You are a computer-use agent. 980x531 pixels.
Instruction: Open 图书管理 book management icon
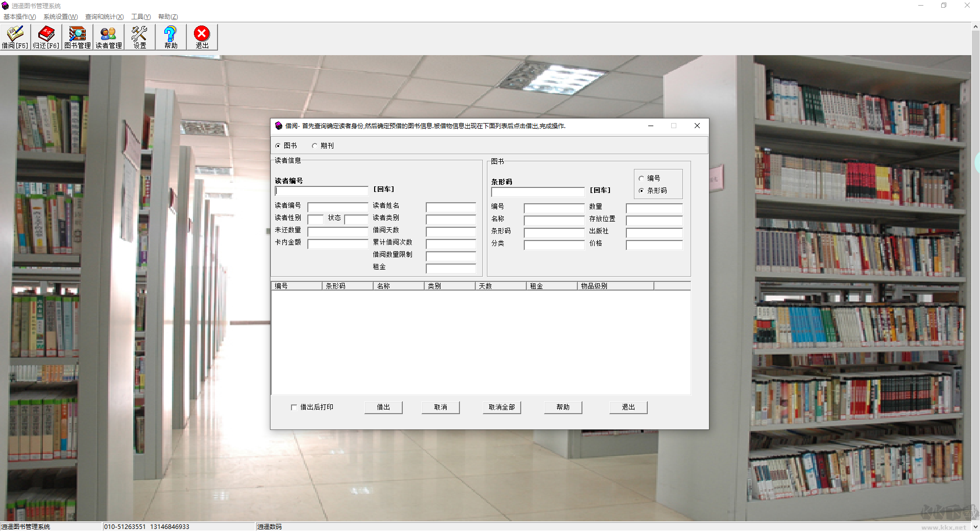(78, 37)
